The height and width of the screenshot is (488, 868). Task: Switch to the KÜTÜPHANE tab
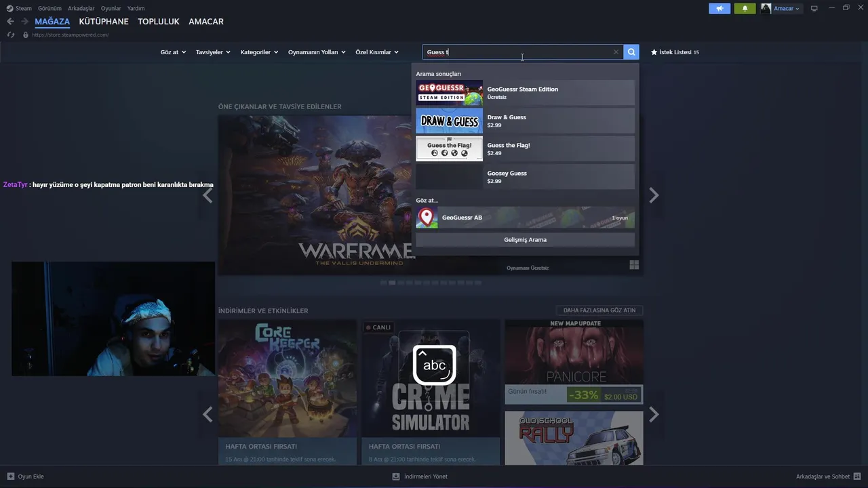(104, 22)
